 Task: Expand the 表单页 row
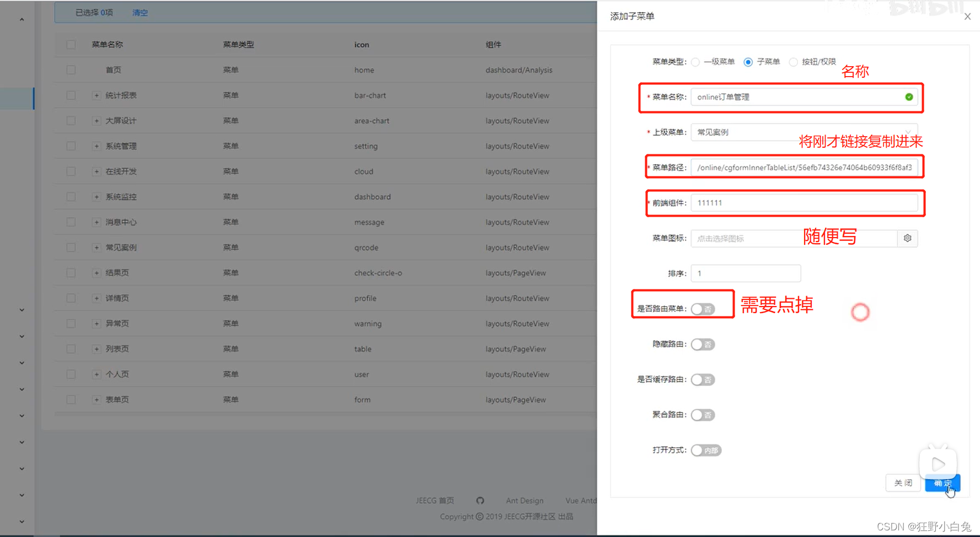pyautogui.click(x=97, y=400)
